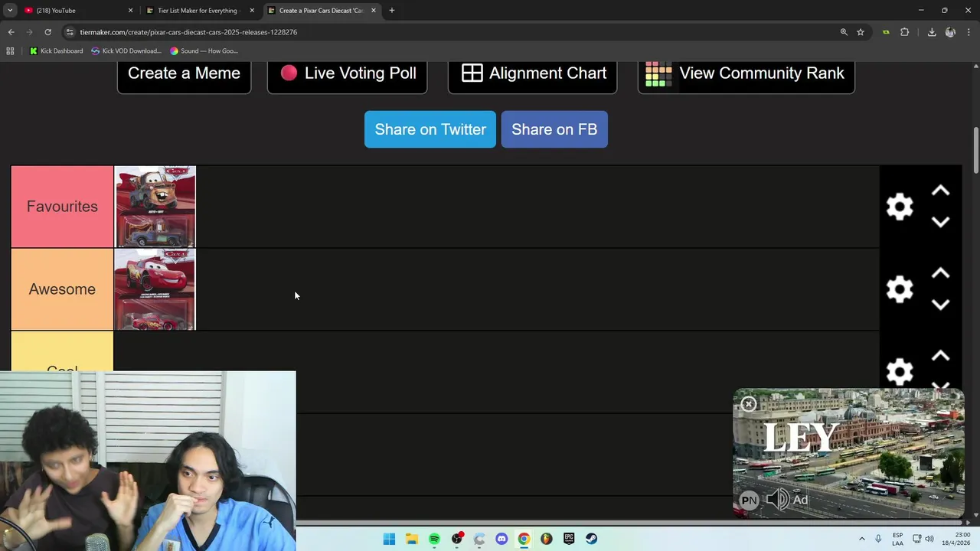Share the tier list on FB
Screen dimensions: 980x551
point(554,129)
